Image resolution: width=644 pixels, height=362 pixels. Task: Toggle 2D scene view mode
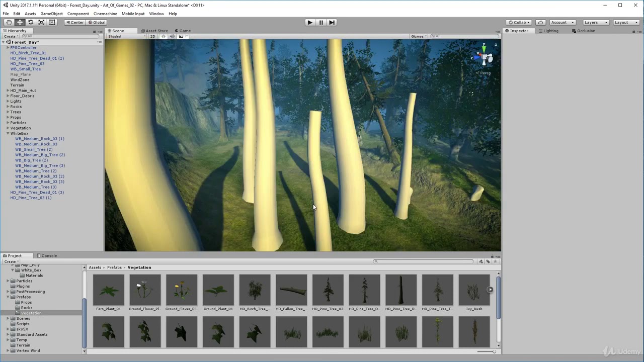[152, 36]
